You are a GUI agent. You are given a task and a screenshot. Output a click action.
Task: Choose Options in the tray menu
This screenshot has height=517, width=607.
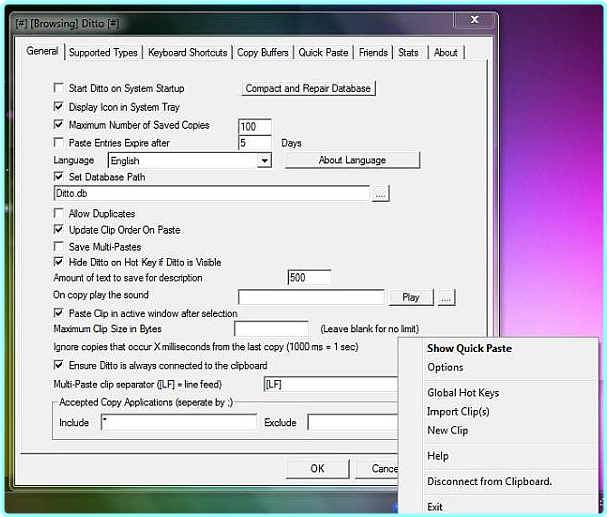(x=498, y=367)
